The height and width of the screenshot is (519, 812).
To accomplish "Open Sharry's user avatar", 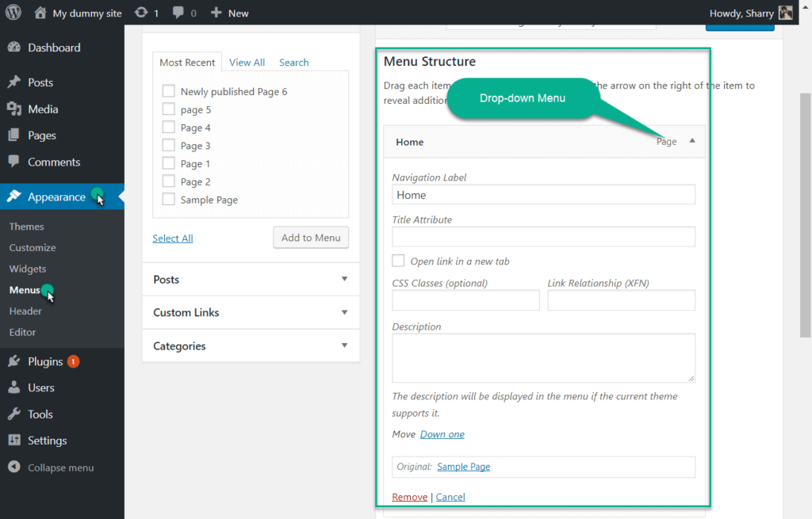I will click(786, 13).
